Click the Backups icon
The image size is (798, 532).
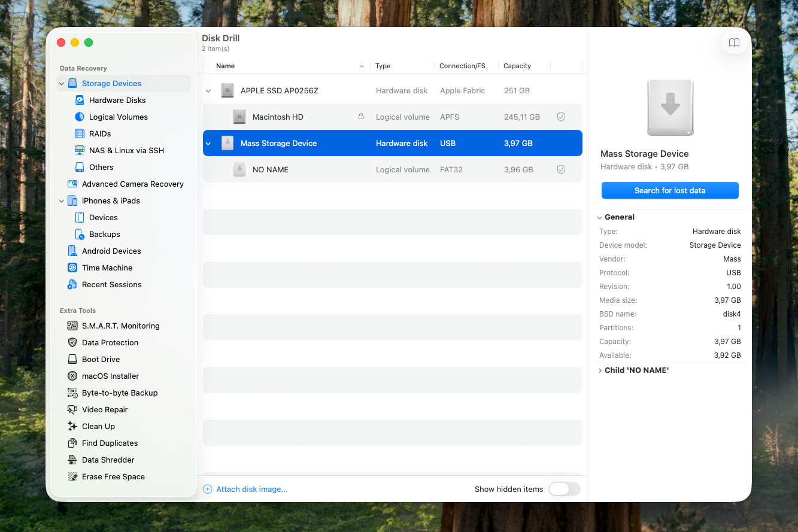80,234
